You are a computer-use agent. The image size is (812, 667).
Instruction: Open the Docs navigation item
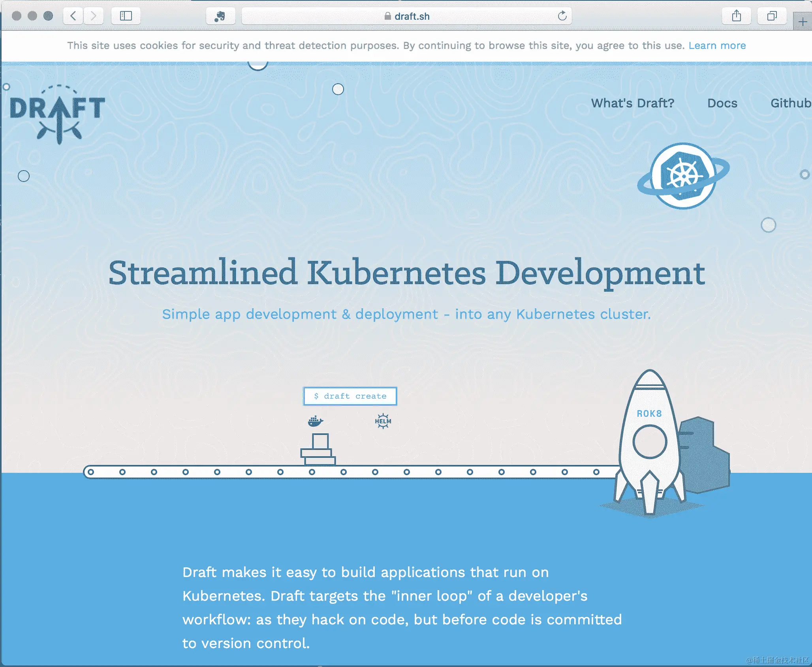[722, 103]
